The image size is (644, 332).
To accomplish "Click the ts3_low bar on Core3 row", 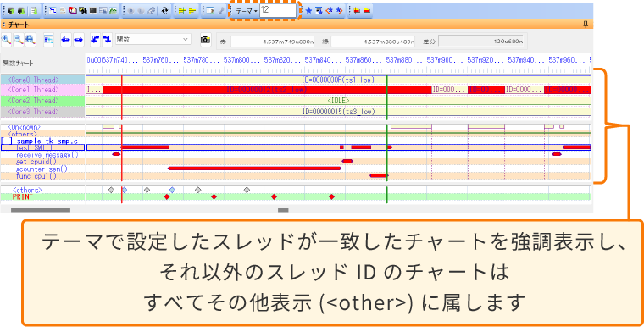I will click(338, 112).
